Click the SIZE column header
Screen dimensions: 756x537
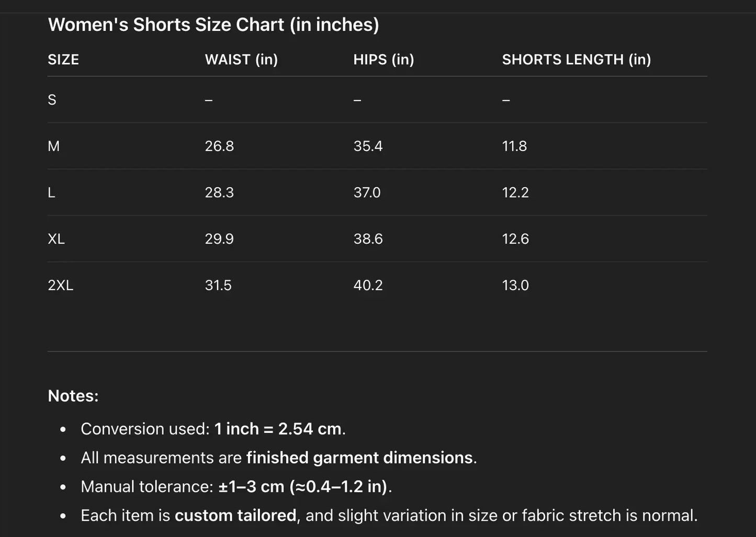click(63, 60)
